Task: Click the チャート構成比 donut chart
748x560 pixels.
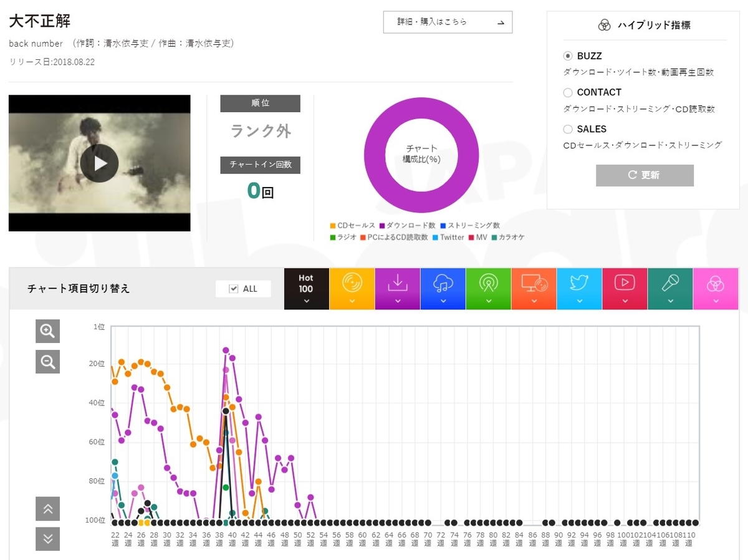Action: [422, 155]
